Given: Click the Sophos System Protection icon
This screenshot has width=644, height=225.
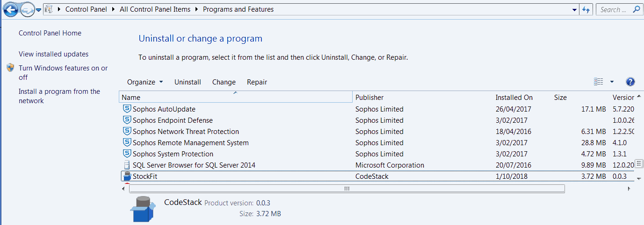Looking at the screenshot, I should (x=127, y=154).
